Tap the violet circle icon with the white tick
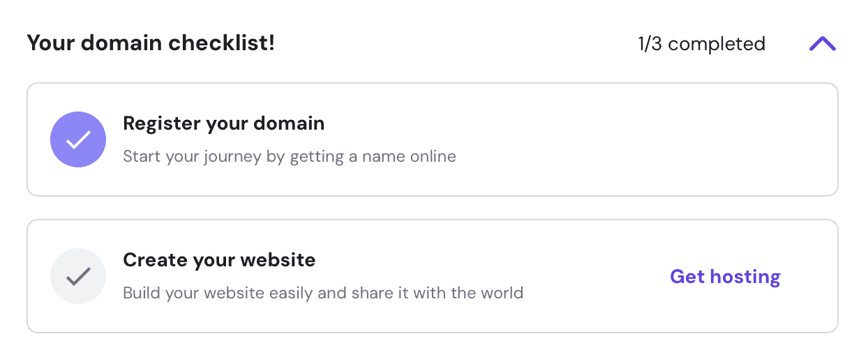 [78, 139]
